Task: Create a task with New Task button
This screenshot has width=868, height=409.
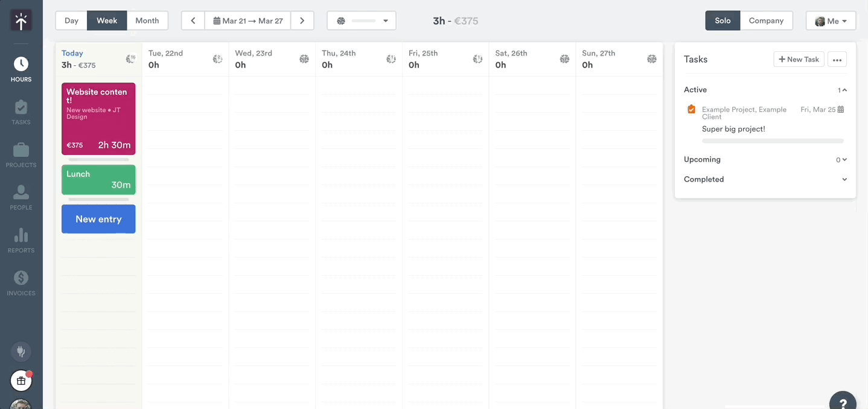Action: click(x=798, y=59)
